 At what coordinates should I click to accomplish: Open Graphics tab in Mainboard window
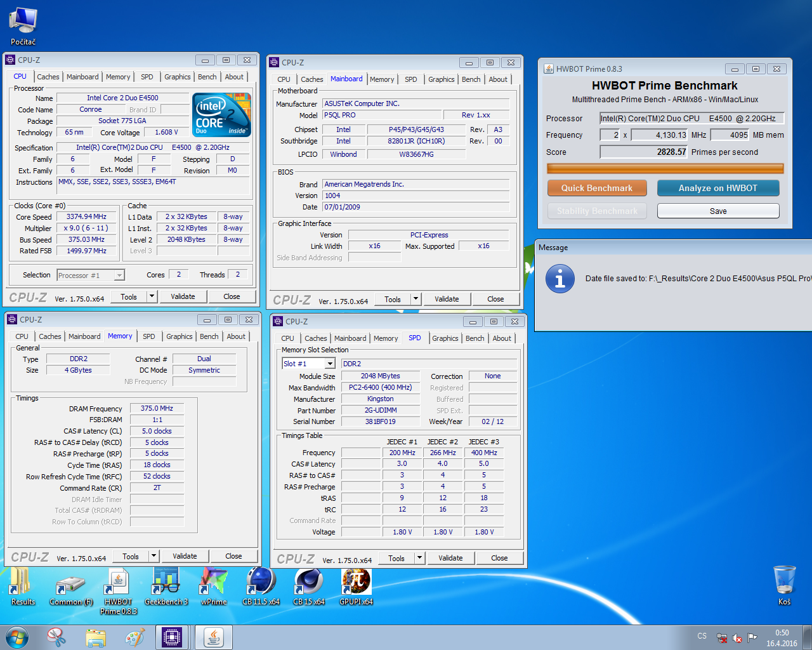point(442,79)
